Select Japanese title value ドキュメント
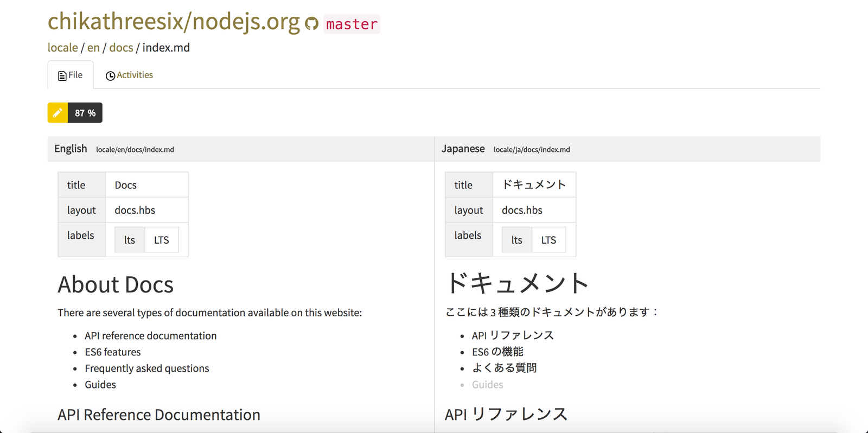 (534, 185)
